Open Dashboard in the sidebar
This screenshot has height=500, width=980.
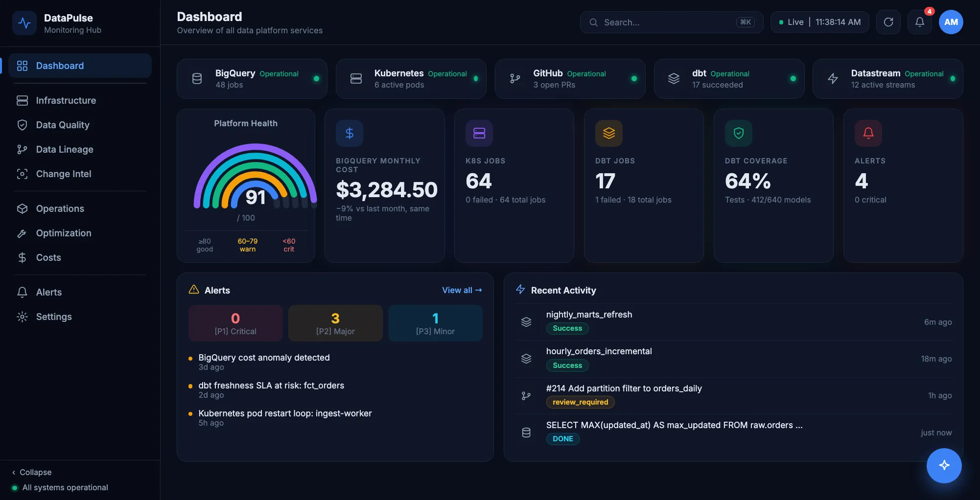point(80,66)
